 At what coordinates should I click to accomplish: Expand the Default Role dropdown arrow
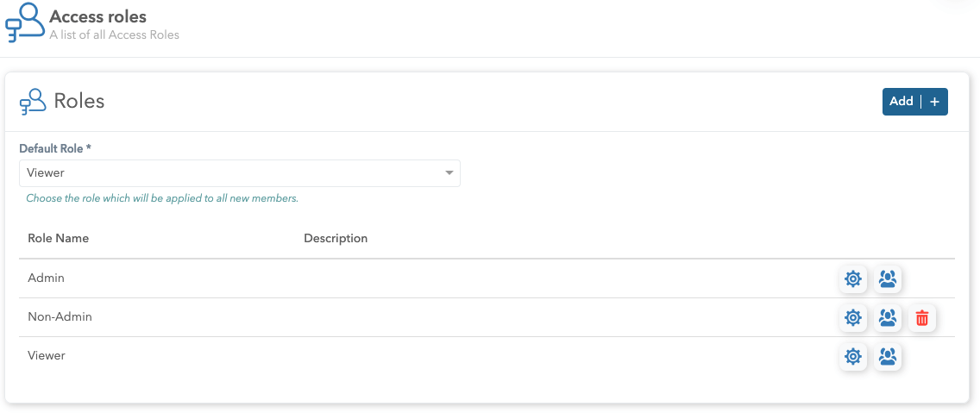tap(449, 173)
